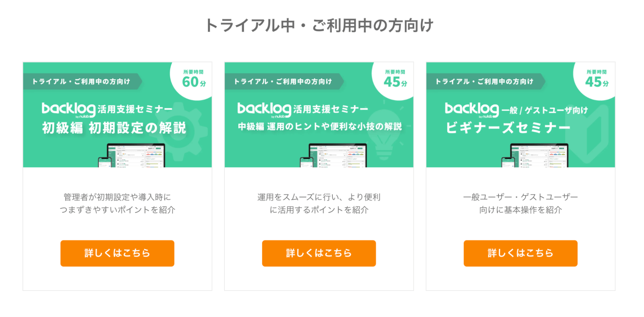Click the 初級編 初期設定の解説 banner title
This screenshot has height=317, width=644.
114,128
